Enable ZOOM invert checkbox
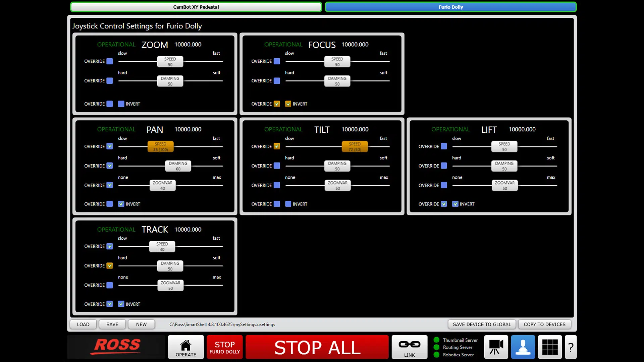The width and height of the screenshot is (644, 362). pos(121,104)
